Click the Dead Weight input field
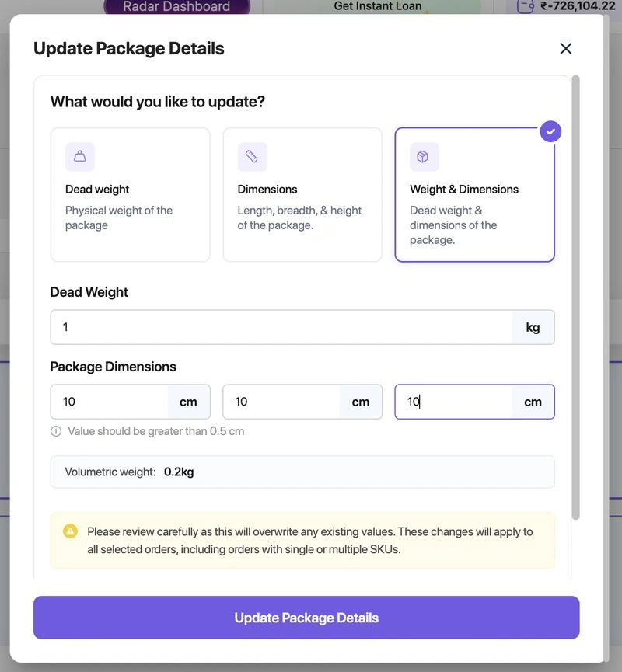 pyautogui.click(x=281, y=327)
